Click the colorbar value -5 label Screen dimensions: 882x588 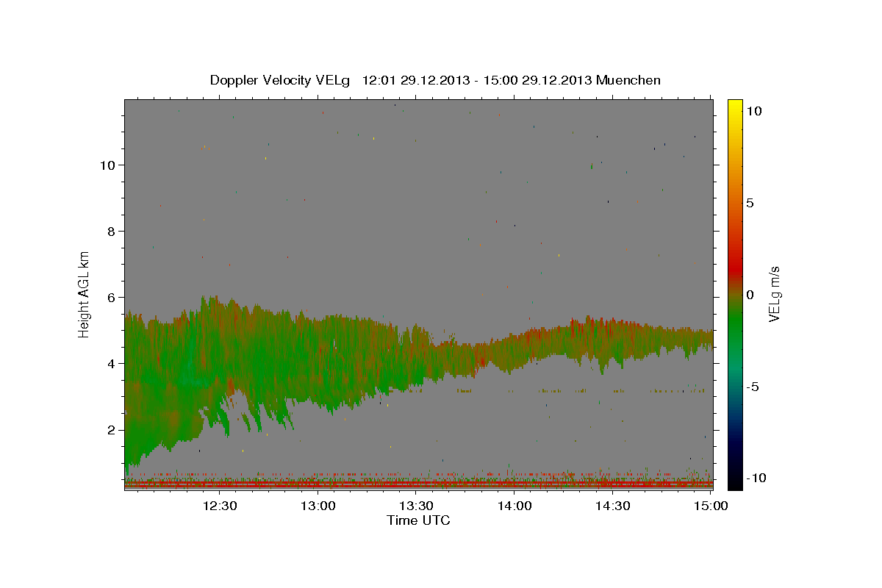752,387
